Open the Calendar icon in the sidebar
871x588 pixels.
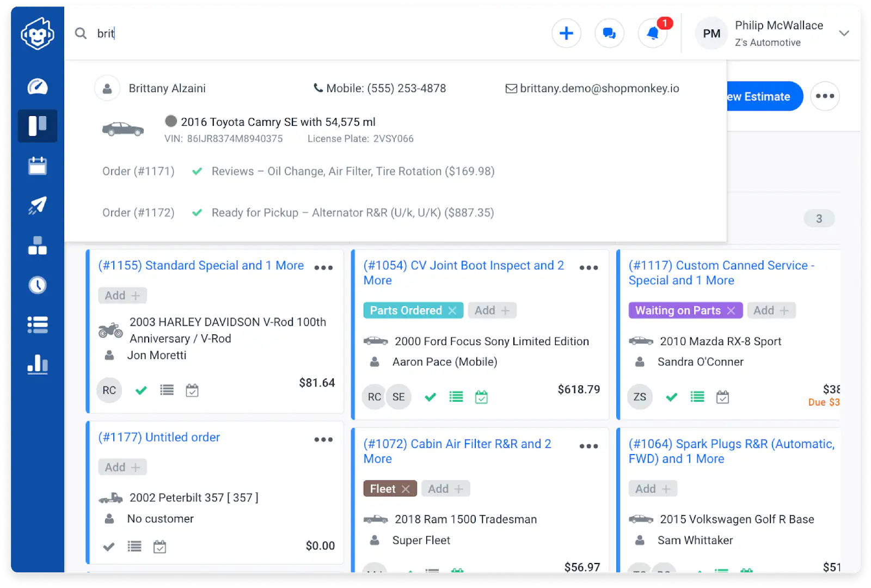(x=37, y=166)
